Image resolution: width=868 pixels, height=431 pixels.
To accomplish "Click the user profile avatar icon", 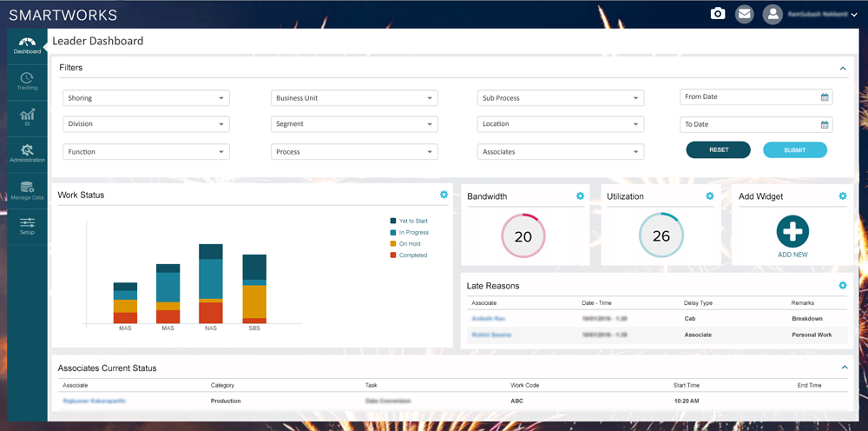I will pyautogui.click(x=772, y=14).
